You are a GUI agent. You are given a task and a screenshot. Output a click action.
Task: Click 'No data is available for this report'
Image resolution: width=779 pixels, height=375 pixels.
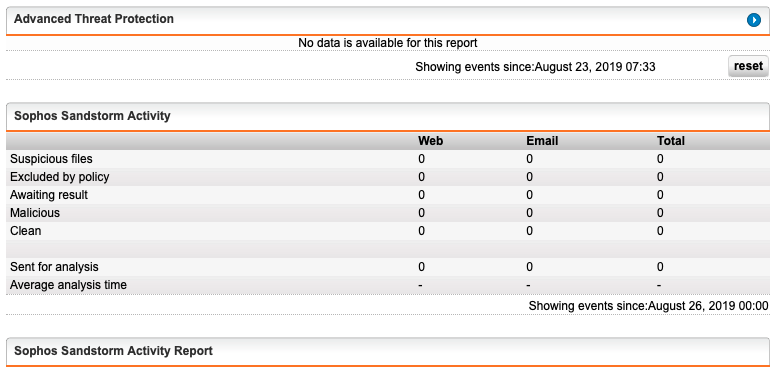coord(388,43)
